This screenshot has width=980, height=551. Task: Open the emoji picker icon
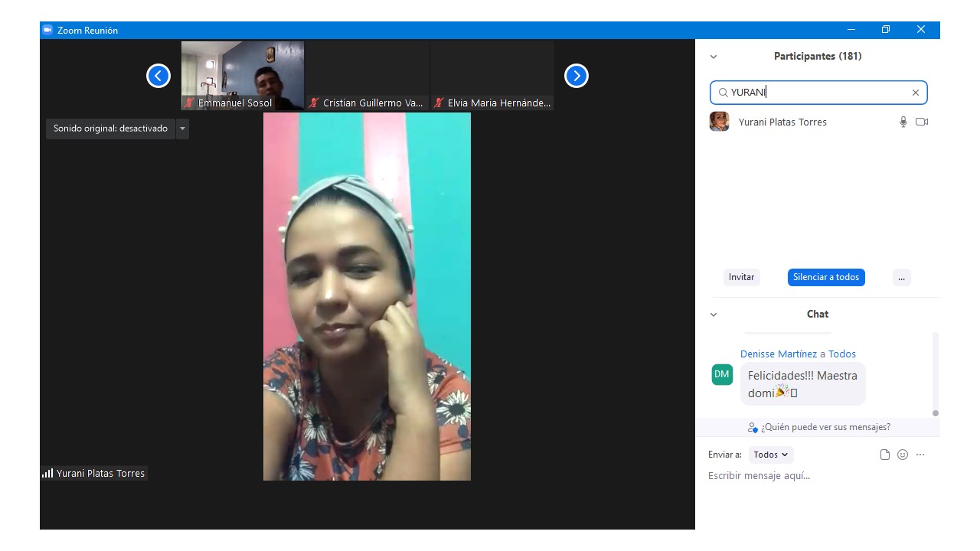click(x=903, y=455)
